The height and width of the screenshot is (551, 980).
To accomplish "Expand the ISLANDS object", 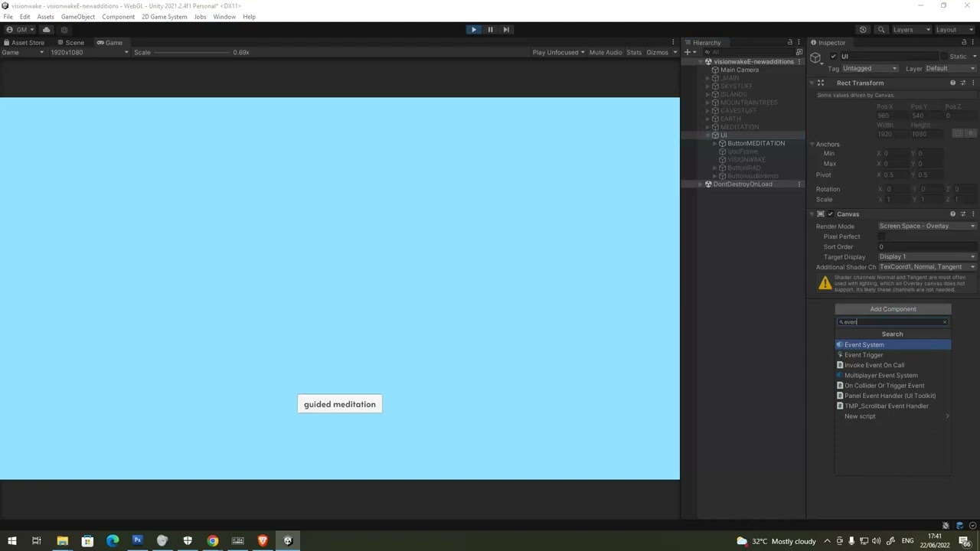I will 708,95.
